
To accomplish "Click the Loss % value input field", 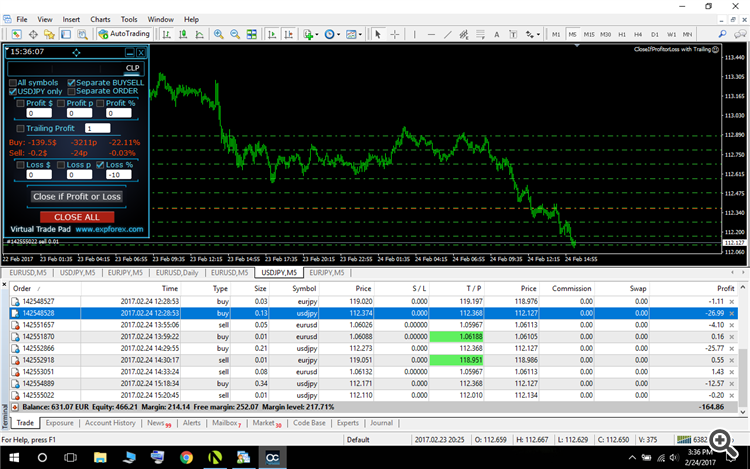I will point(121,176).
